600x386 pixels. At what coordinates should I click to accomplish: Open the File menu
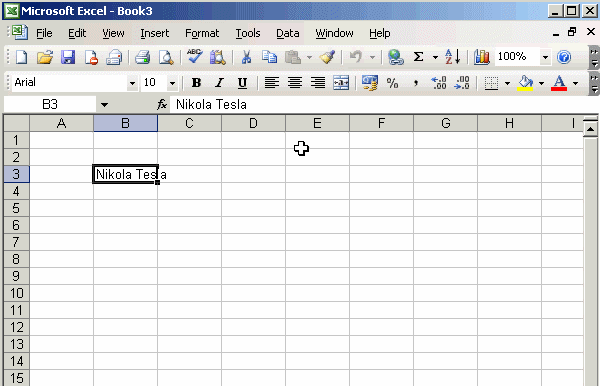click(x=44, y=33)
